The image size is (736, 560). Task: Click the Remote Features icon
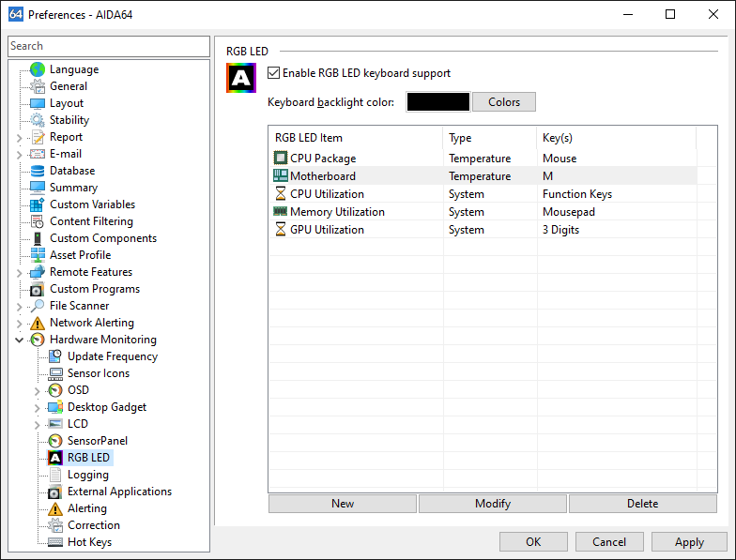(38, 272)
